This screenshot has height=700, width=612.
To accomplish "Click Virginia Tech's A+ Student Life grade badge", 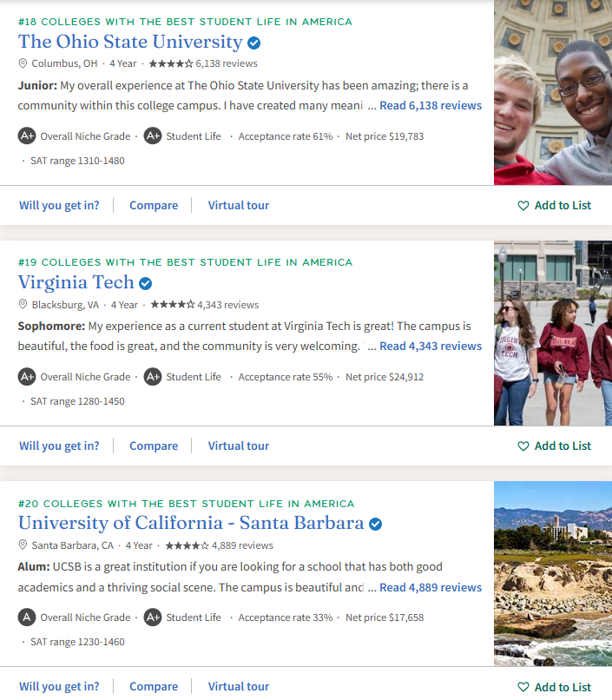I will coord(153,377).
